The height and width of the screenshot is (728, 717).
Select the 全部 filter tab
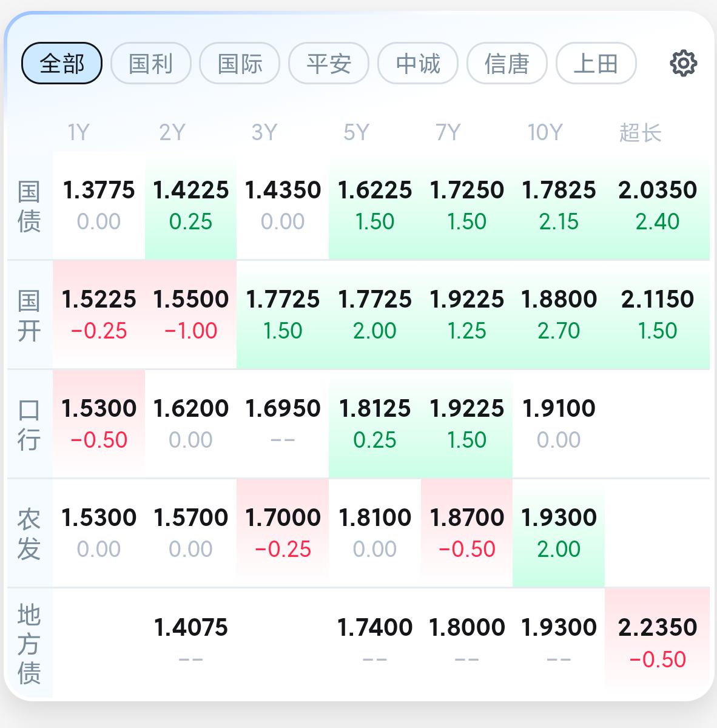62,63
